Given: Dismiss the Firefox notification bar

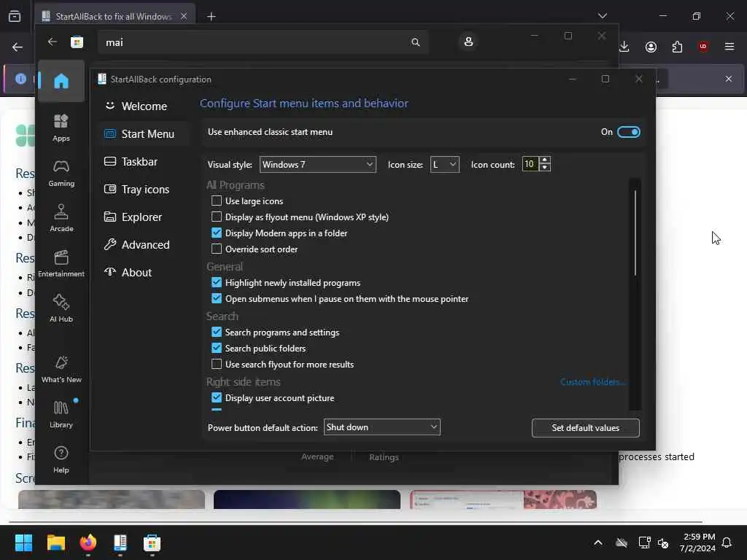Looking at the screenshot, I should [x=729, y=79].
